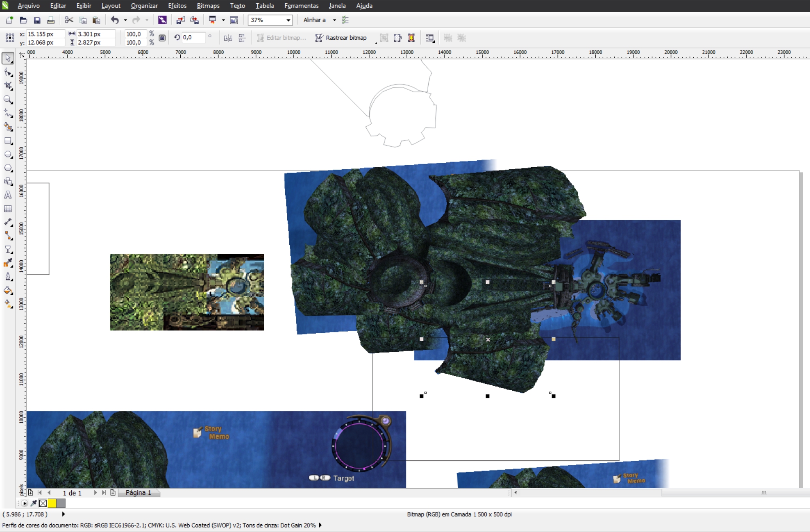This screenshot has height=532, width=810.
Task: Open the zoom level 37% dropdown
Action: pos(288,20)
